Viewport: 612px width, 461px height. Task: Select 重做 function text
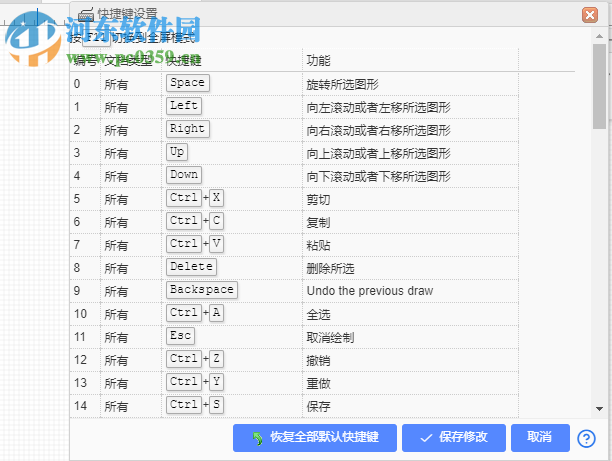pyautogui.click(x=318, y=384)
